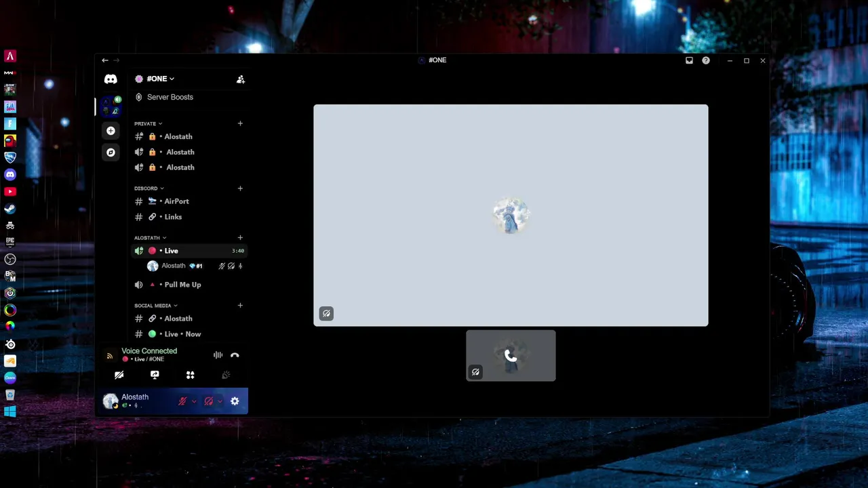Image resolution: width=868 pixels, height=488 pixels.
Task: Click Alostath user in Live voice channel
Action: pos(195,266)
